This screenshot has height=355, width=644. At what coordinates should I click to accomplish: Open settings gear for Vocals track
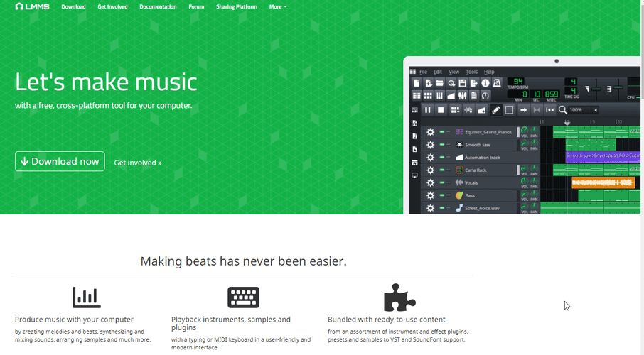coord(430,182)
